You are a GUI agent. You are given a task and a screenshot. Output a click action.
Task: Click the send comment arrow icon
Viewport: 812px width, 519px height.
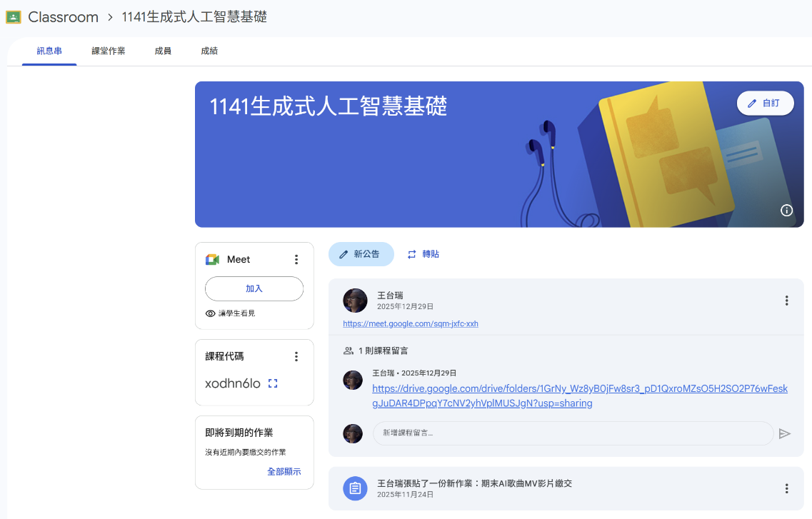(785, 433)
